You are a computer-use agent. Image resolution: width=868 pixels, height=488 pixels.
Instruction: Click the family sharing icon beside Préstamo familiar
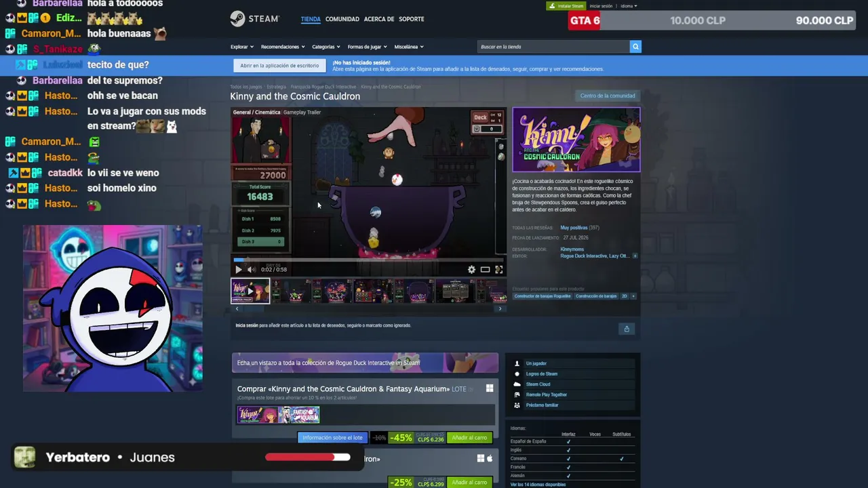click(517, 405)
